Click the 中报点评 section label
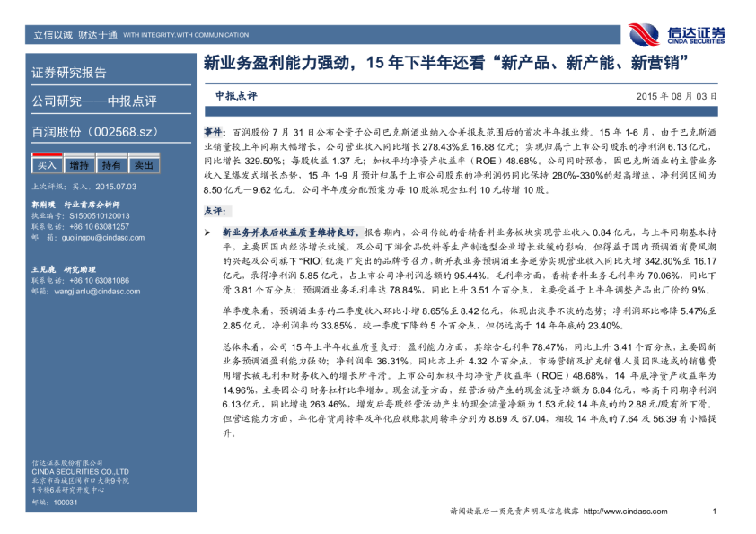The width and height of the screenshot is (756, 534). tap(236, 94)
